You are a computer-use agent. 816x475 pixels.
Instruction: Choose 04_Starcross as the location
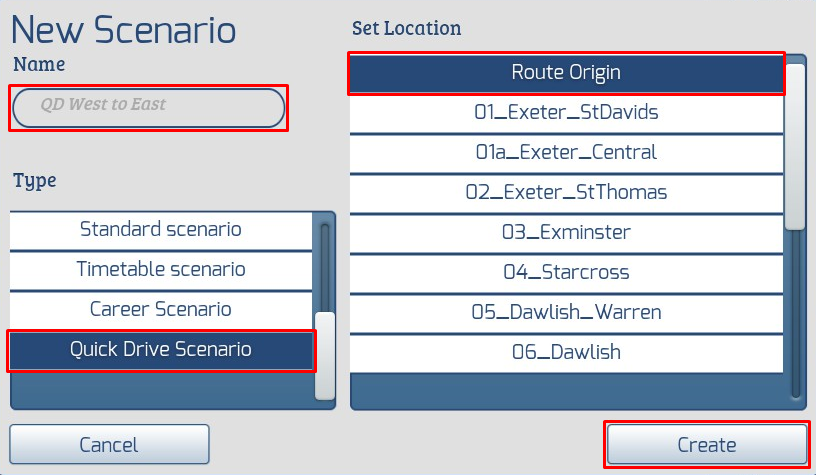coord(565,272)
